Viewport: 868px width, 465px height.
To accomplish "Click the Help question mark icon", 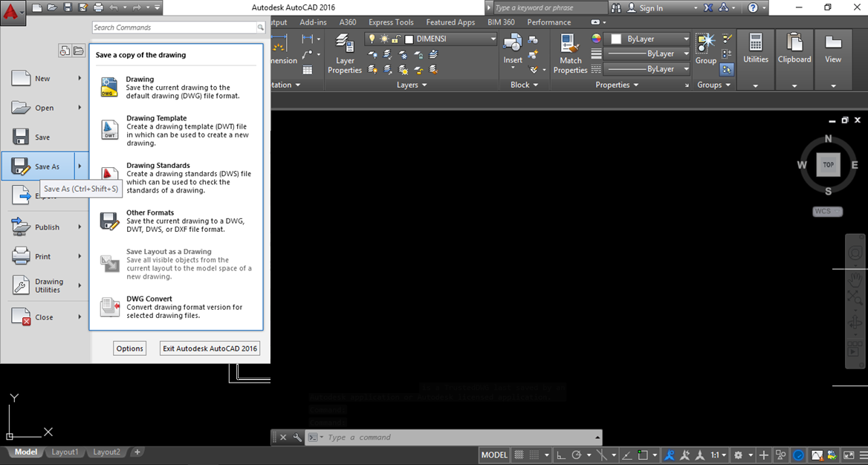I will tap(753, 7).
